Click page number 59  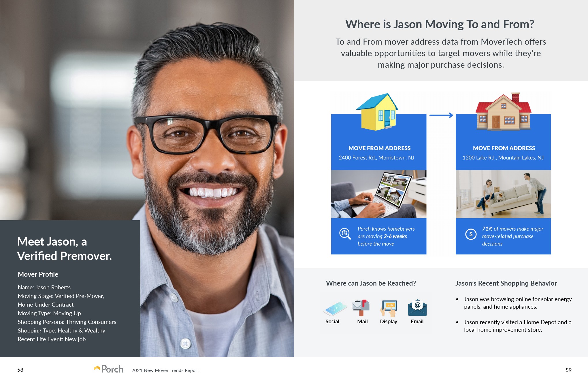(x=568, y=370)
